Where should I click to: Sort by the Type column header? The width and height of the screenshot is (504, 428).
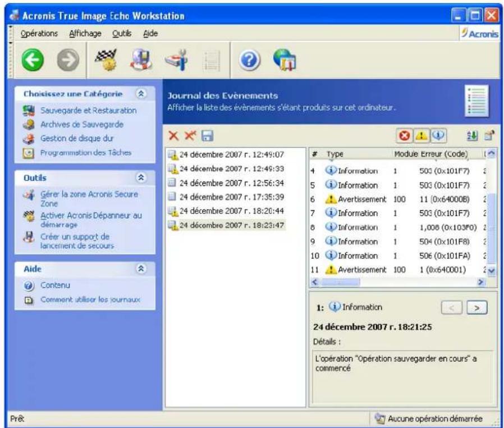[335, 154]
